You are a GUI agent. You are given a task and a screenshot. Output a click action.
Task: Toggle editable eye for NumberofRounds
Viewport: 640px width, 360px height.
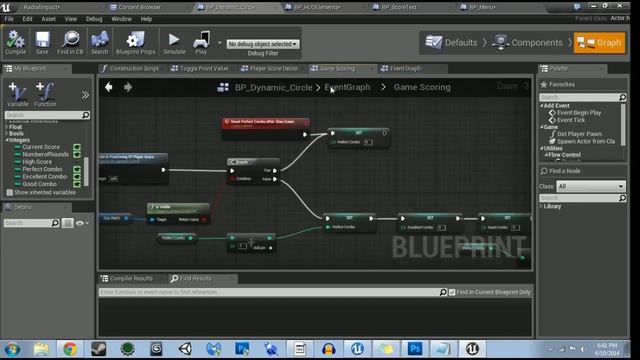coord(77,154)
